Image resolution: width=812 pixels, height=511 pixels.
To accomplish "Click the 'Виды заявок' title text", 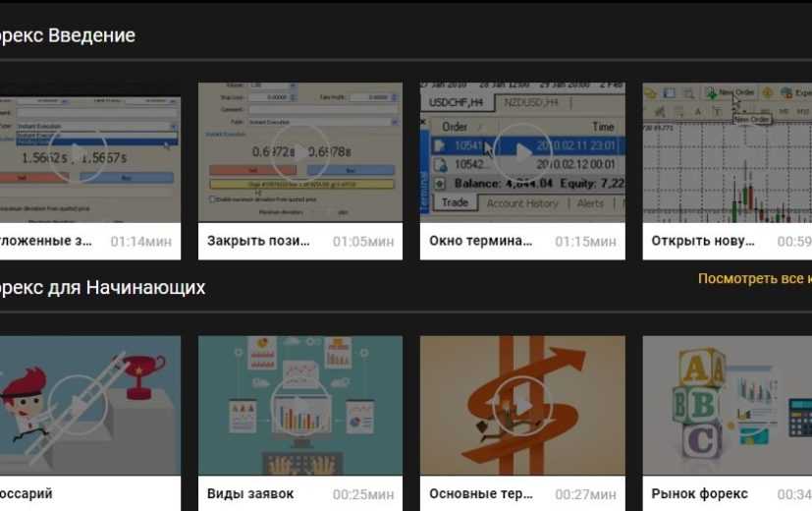I will pos(250,493).
